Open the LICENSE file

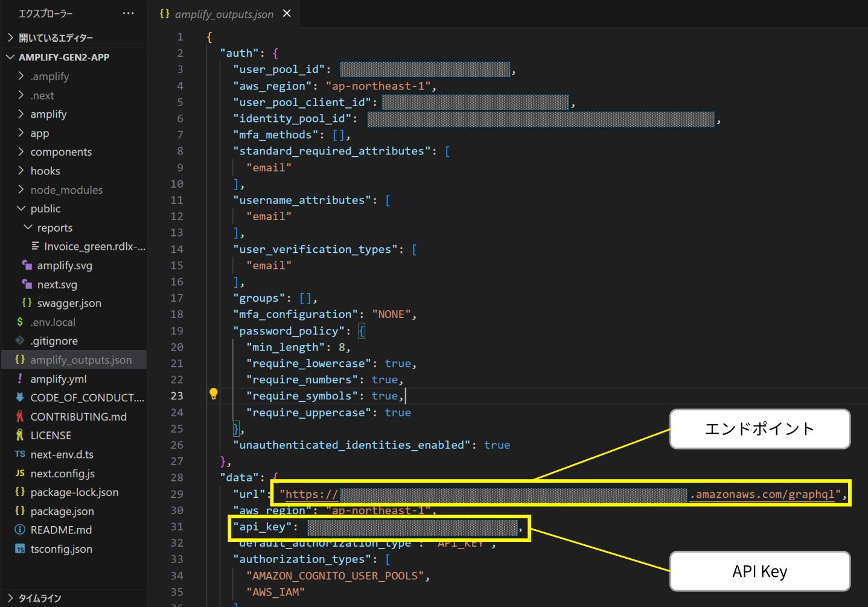51,436
